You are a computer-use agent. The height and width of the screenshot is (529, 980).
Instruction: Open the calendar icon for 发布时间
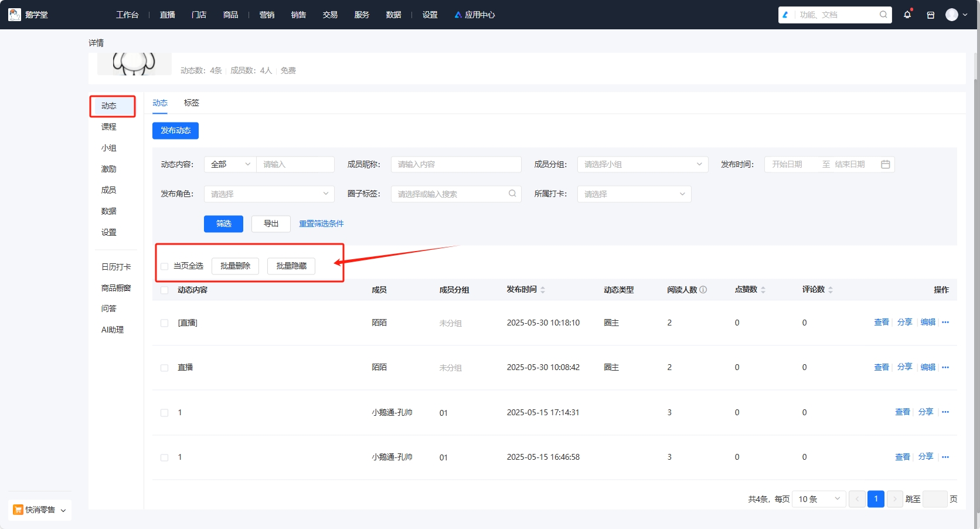[885, 165]
